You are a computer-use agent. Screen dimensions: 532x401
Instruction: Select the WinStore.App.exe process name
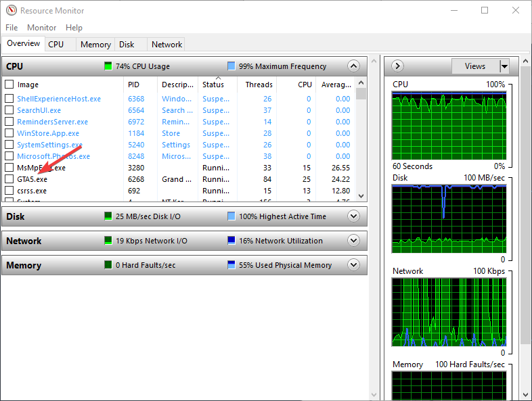coord(48,133)
